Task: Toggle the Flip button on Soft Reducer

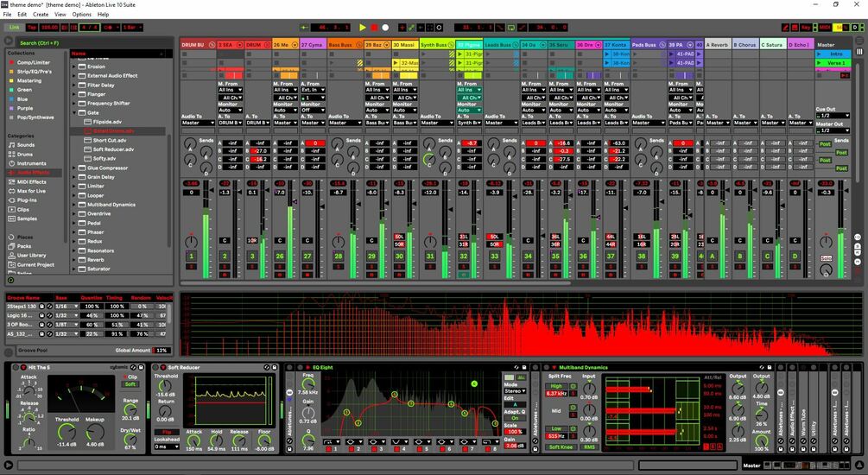Action: click(x=166, y=432)
